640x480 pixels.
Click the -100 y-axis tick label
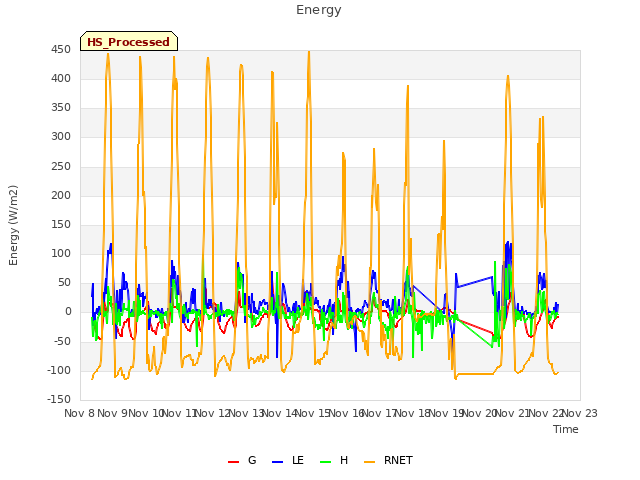coord(59,371)
